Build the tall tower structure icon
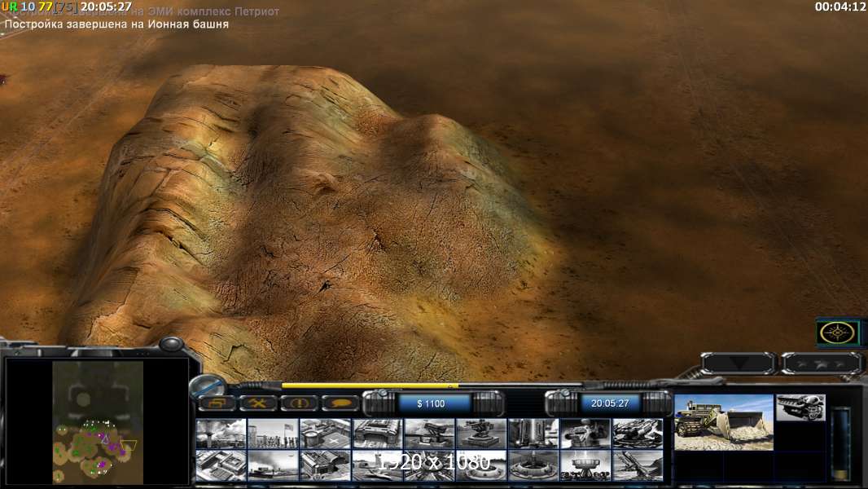This screenshot has width=868, height=489. coord(533,433)
